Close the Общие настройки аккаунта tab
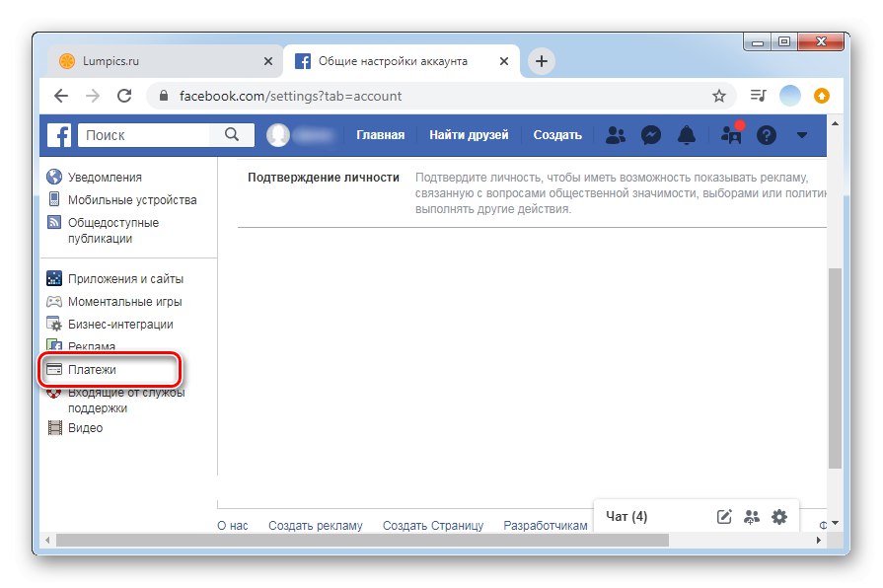Screen dimensions: 883x588 504,61
